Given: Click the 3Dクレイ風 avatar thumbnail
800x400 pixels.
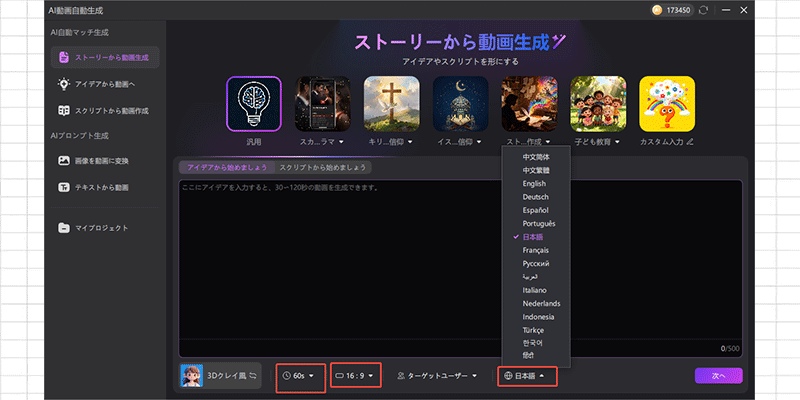Looking at the screenshot, I should [x=192, y=376].
